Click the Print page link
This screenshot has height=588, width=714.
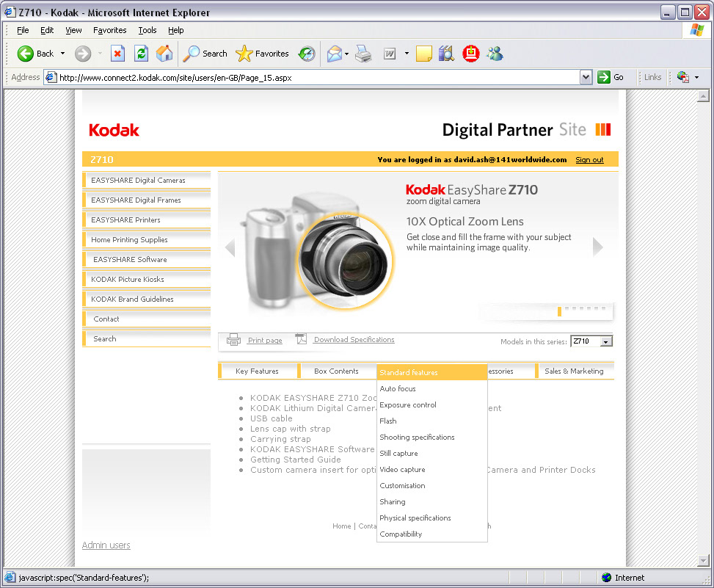pyautogui.click(x=265, y=340)
